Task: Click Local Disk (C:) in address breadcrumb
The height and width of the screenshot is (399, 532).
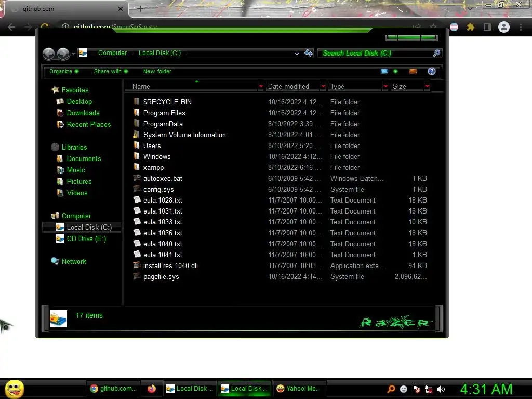Action: pyautogui.click(x=159, y=53)
